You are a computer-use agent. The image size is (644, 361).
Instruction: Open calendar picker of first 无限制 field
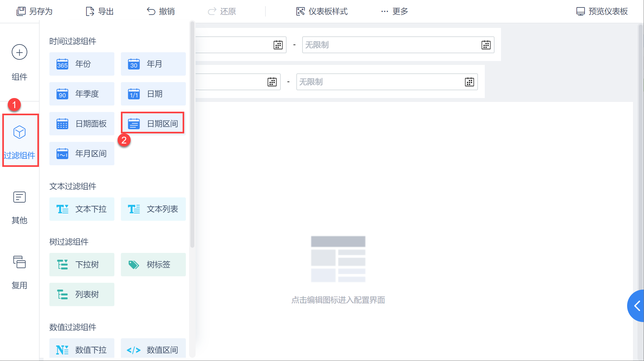pyautogui.click(x=486, y=45)
